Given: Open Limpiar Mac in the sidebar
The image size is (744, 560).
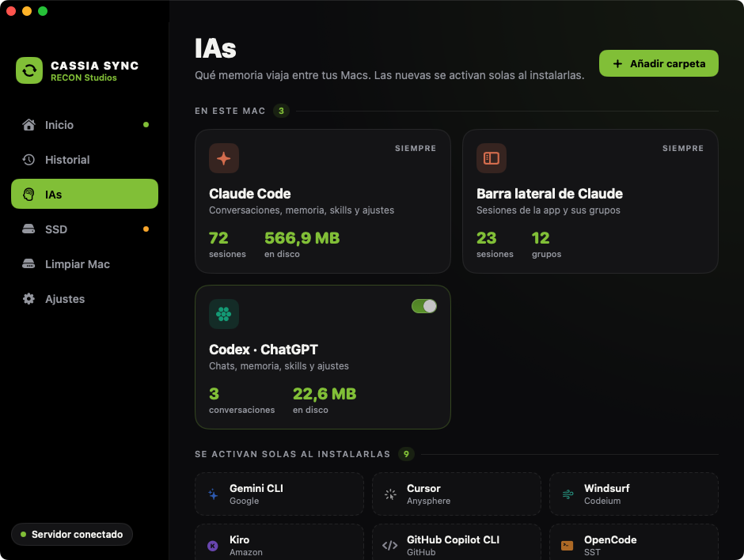Looking at the screenshot, I should pos(85,264).
